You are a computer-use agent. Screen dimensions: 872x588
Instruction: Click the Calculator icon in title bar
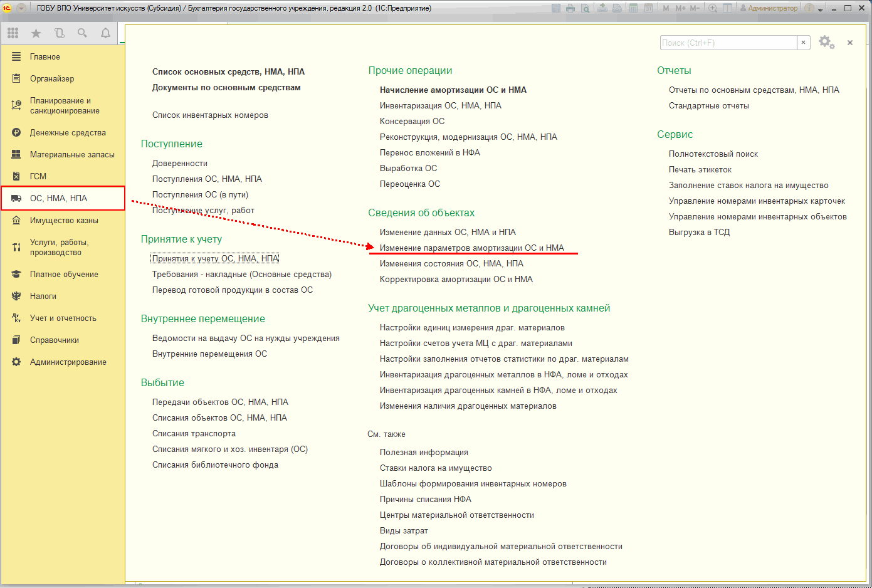point(634,8)
